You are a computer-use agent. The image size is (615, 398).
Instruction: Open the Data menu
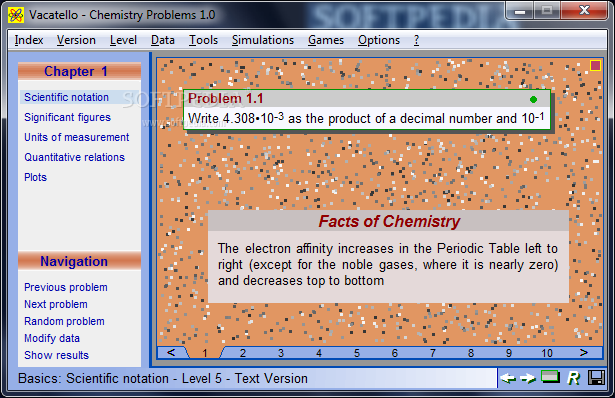tap(162, 40)
